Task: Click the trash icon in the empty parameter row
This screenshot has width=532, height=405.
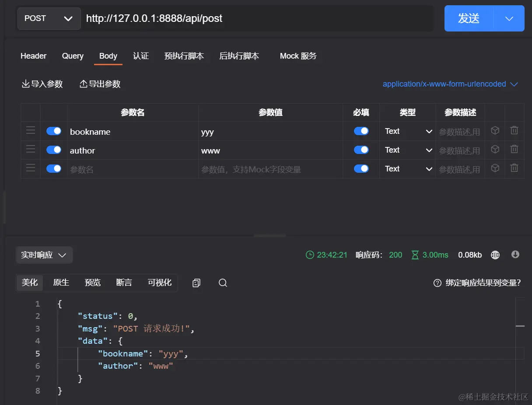Action: (514, 168)
